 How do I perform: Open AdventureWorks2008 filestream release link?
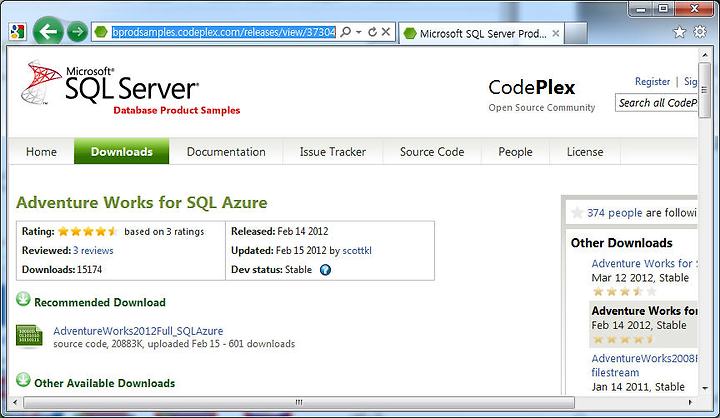pos(644,365)
